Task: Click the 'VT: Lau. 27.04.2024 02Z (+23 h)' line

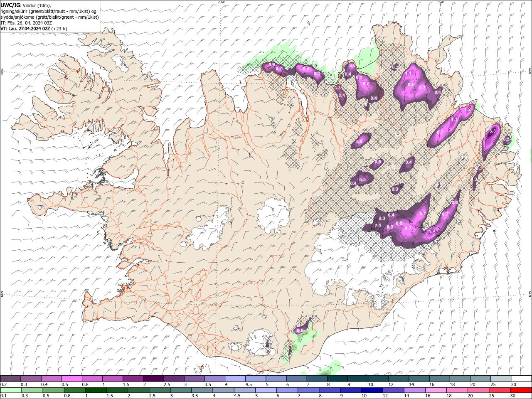Action: [x=34, y=29]
